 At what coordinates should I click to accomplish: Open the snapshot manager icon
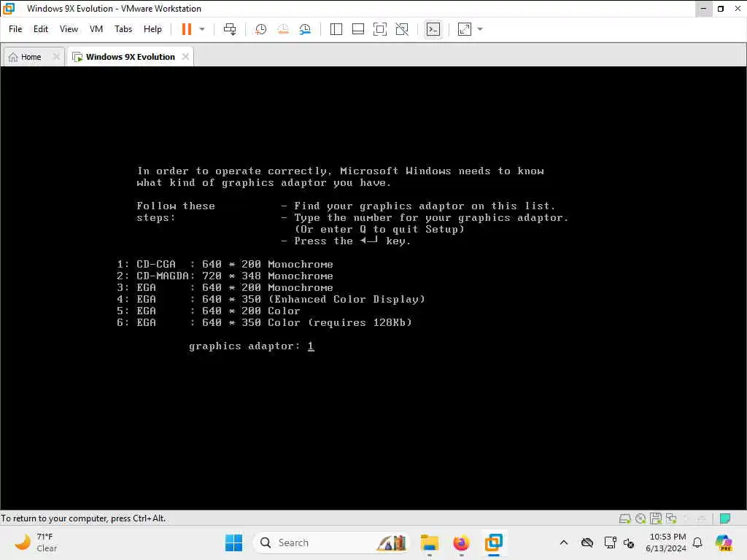tap(305, 29)
